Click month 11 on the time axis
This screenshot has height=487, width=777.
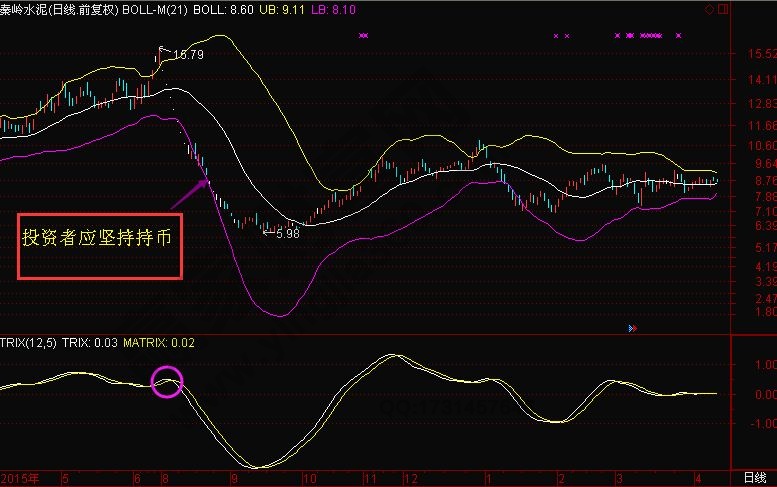click(x=370, y=479)
